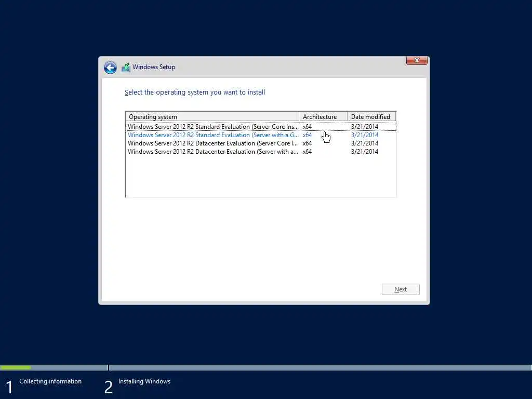This screenshot has width=532, height=399.
Task: Select Datacenter Evaluation (Server Core I... row
Action: tap(261, 143)
